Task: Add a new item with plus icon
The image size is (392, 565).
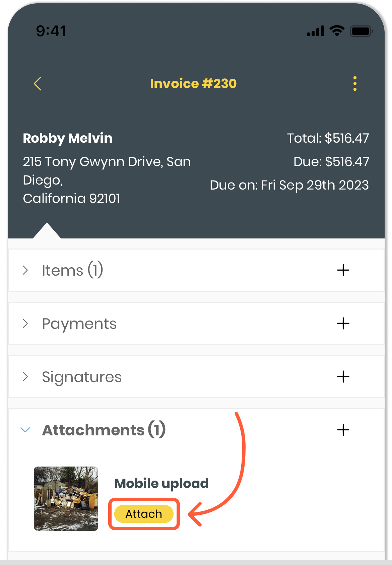Action: click(x=343, y=270)
